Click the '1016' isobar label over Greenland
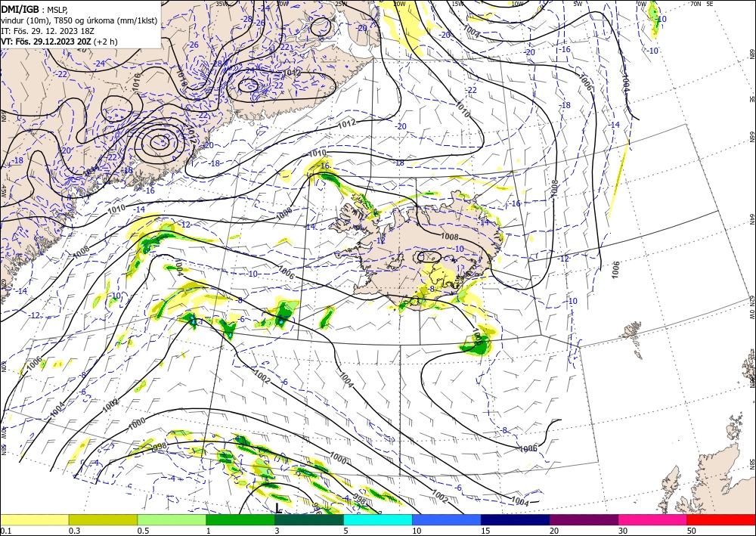This screenshot has width=756, height=536. coord(136,82)
